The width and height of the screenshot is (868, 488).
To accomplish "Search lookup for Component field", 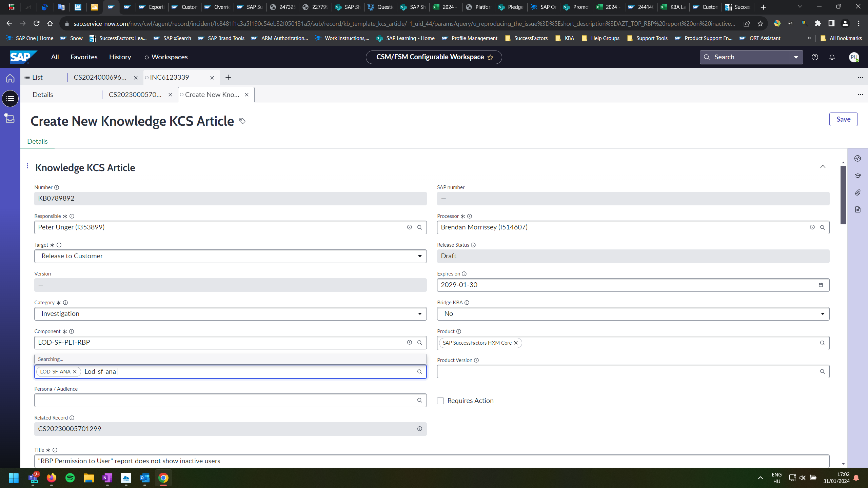I will pyautogui.click(x=420, y=343).
